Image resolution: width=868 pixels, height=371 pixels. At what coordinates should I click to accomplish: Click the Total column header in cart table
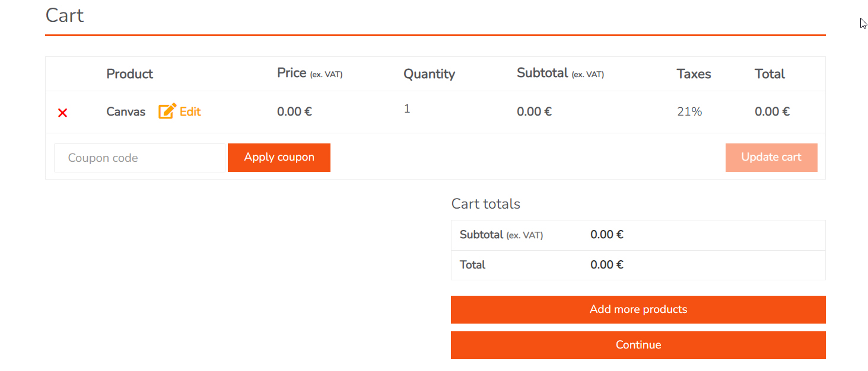point(770,74)
